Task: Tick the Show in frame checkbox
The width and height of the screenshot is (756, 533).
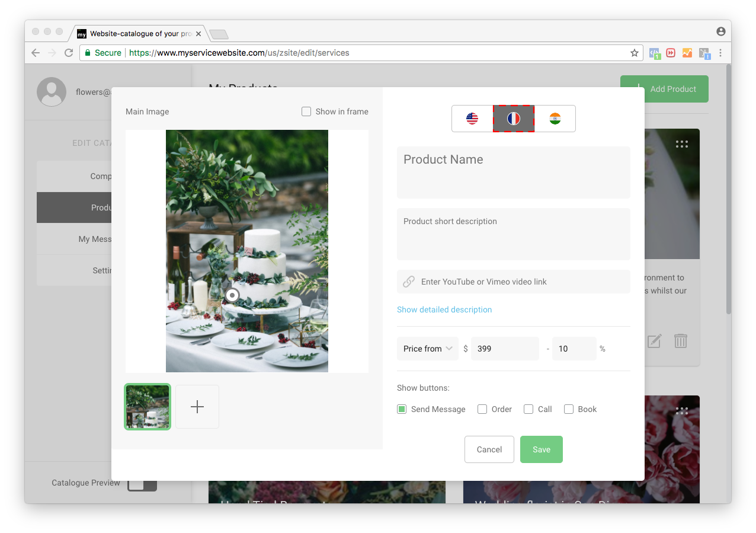Action: [306, 111]
